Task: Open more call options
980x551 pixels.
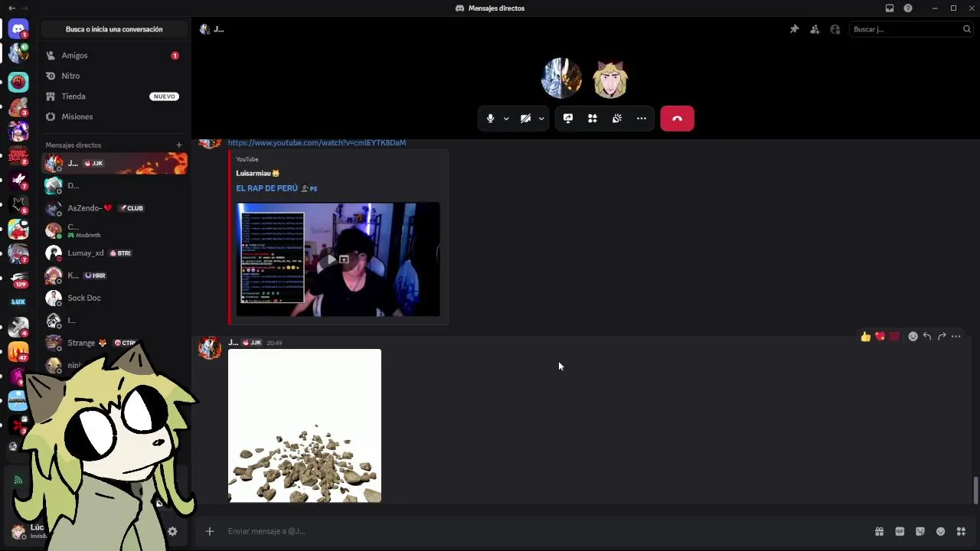Action: pos(642,119)
